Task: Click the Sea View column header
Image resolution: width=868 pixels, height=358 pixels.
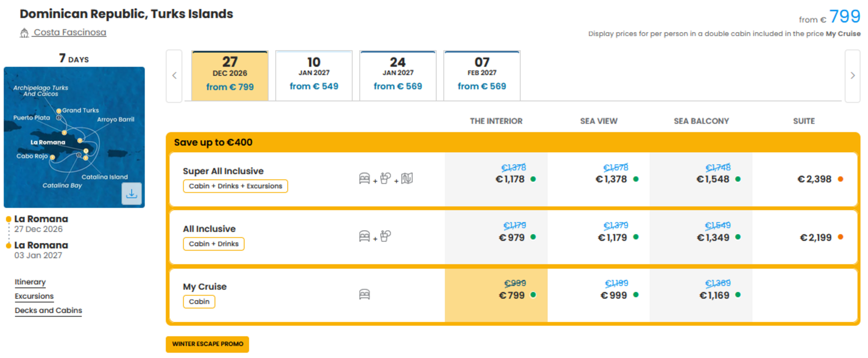Action: 599,121
